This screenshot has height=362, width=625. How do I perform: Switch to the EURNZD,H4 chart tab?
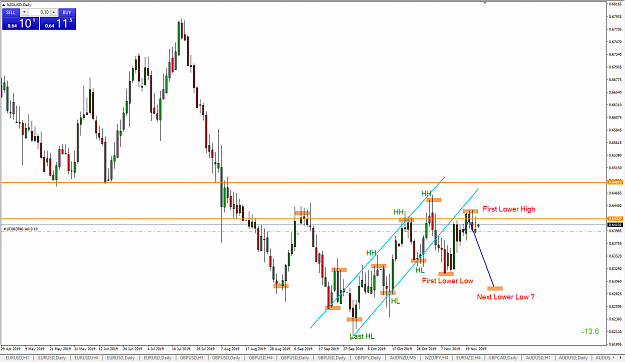469,358
